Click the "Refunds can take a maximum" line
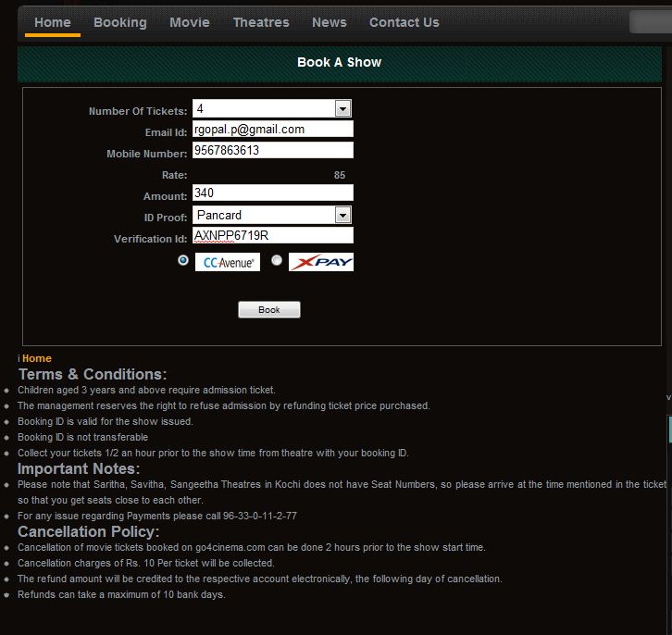The width and height of the screenshot is (672, 635). (x=121, y=594)
